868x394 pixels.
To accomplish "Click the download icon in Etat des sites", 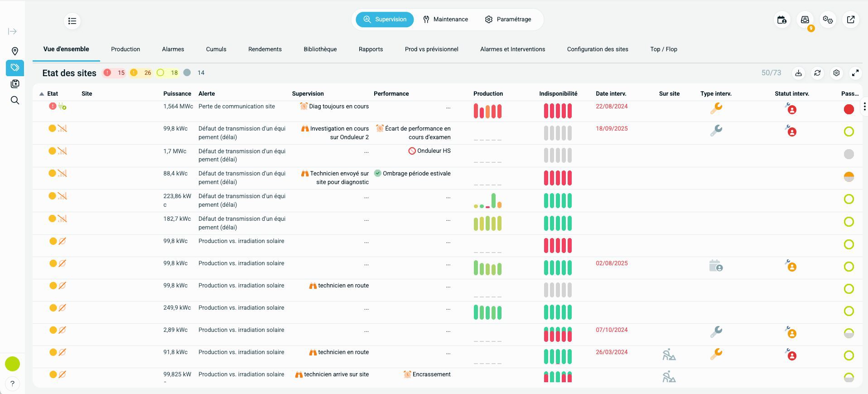I will pyautogui.click(x=798, y=73).
